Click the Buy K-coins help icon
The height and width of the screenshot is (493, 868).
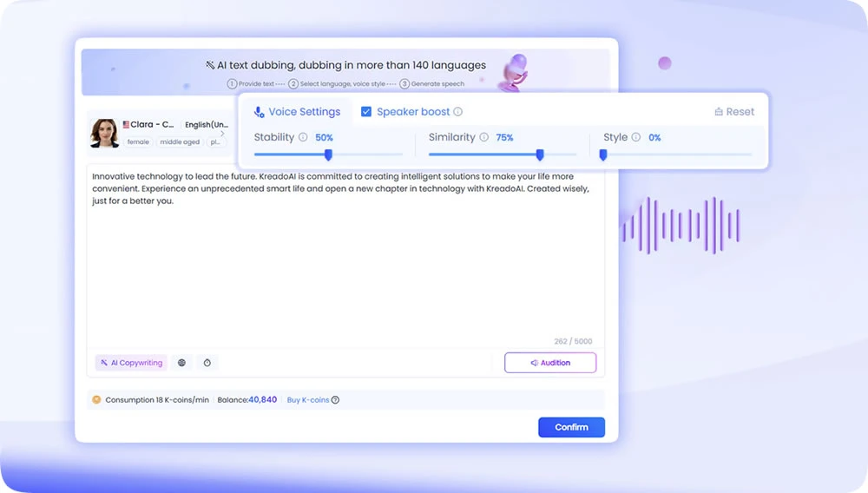[x=335, y=400]
